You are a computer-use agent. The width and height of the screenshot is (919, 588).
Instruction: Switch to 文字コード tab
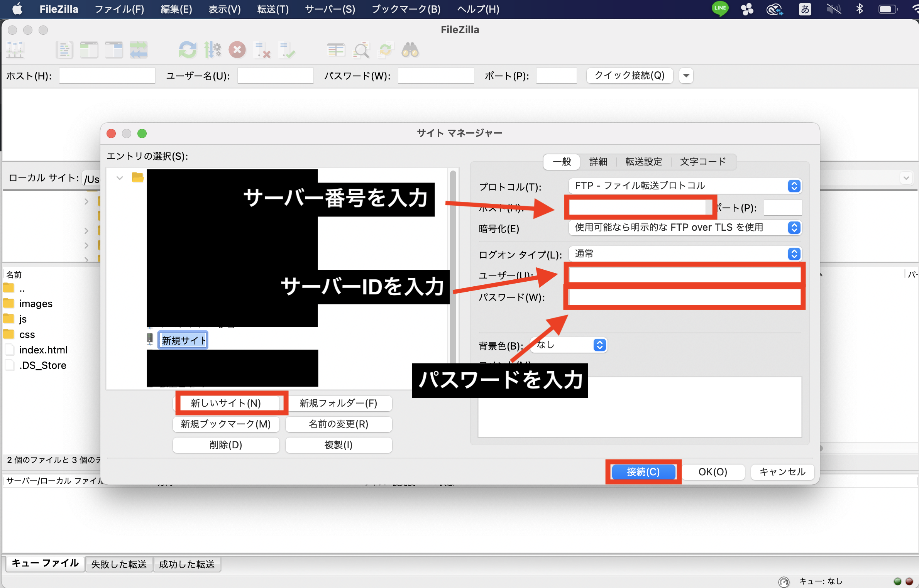tap(703, 162)
